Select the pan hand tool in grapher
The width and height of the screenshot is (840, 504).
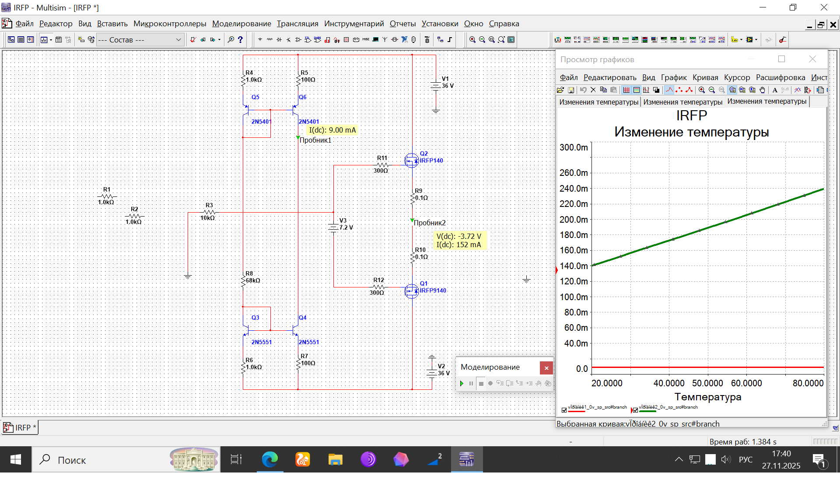(x=763, y=90)
